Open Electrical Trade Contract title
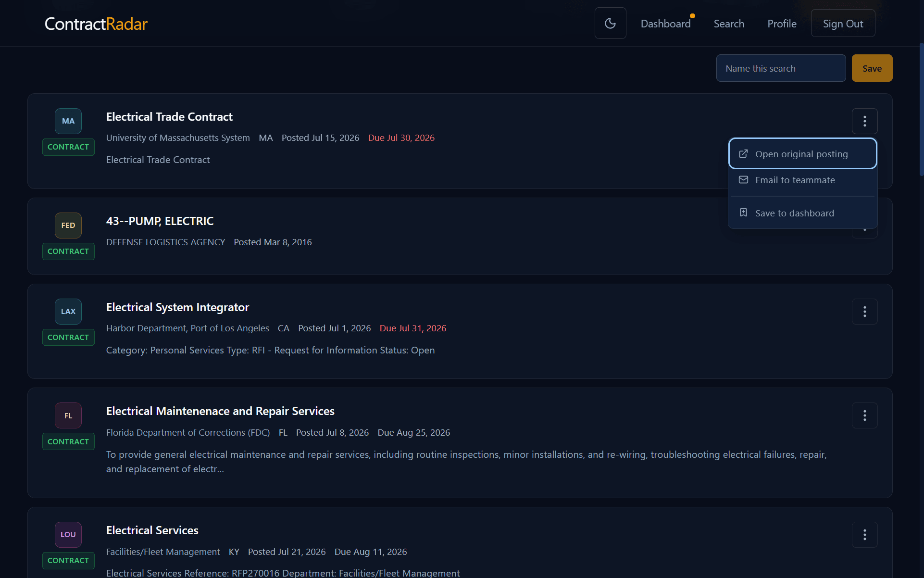 click(169, 117)
